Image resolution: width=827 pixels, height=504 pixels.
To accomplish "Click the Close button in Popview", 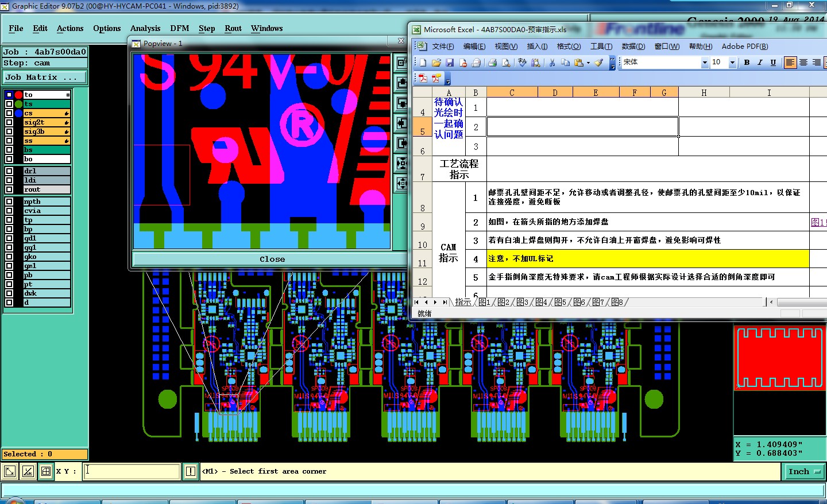I will [x=272, y=259].
